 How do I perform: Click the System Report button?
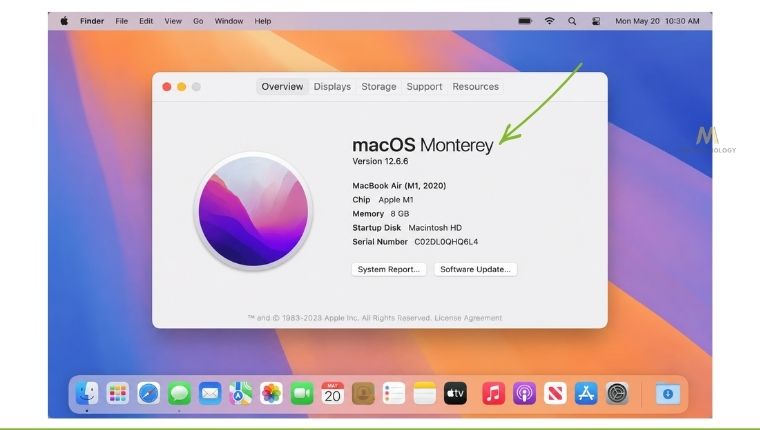[x=389, y=269]
